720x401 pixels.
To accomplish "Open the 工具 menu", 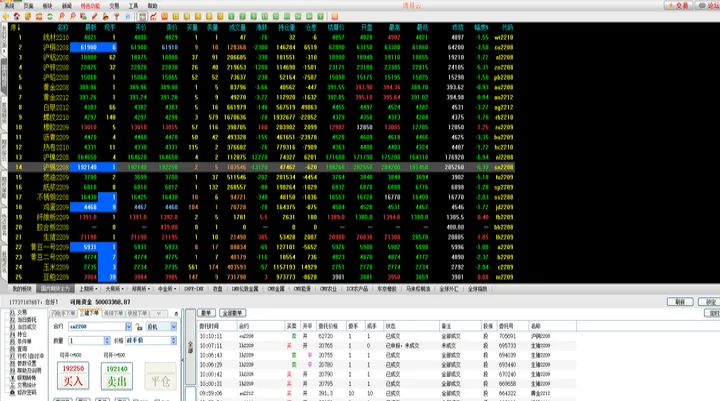I will tap(133, 5).
